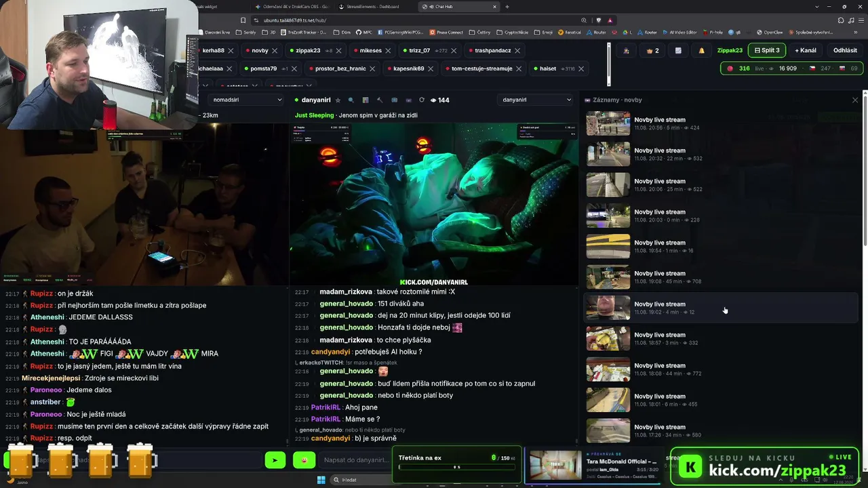Open Novby recording from 11.08. 20:32
The image size is (868, 488).
(721, 154)
